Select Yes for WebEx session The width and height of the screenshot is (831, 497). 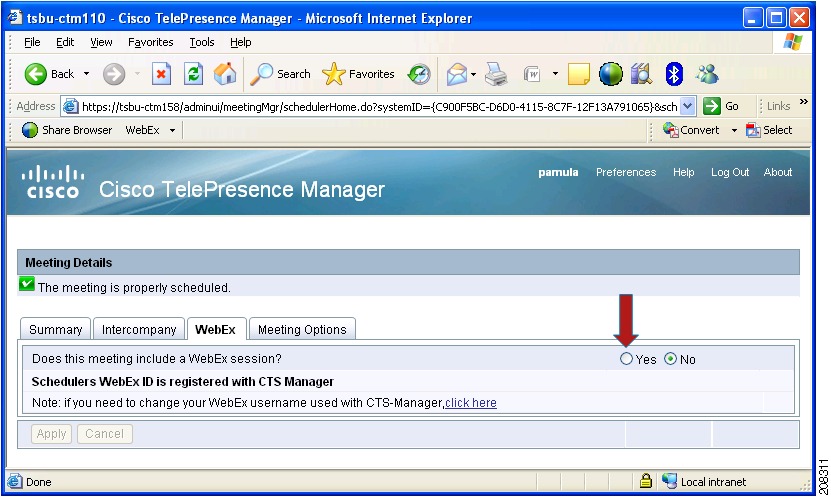[626, 359]
